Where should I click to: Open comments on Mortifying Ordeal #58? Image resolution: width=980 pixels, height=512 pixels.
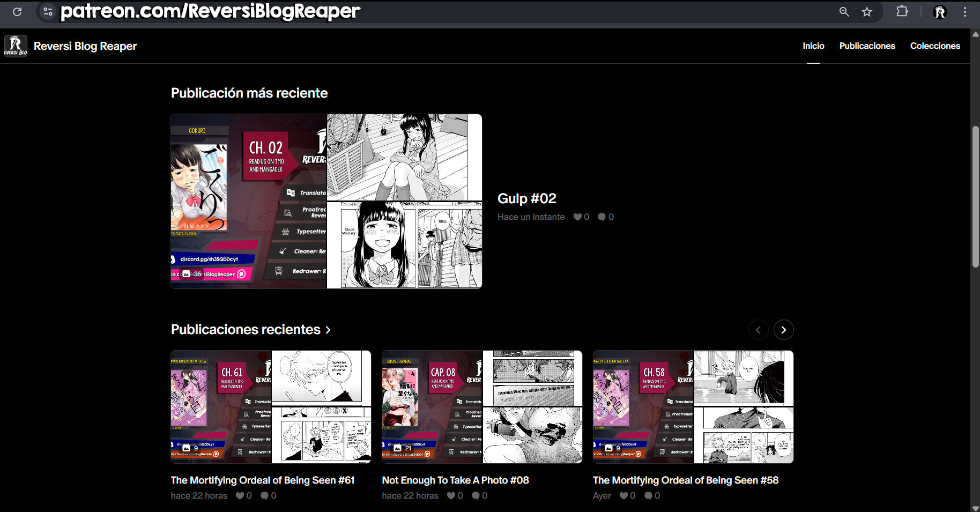pyautogui.click(x=648, y=495)
